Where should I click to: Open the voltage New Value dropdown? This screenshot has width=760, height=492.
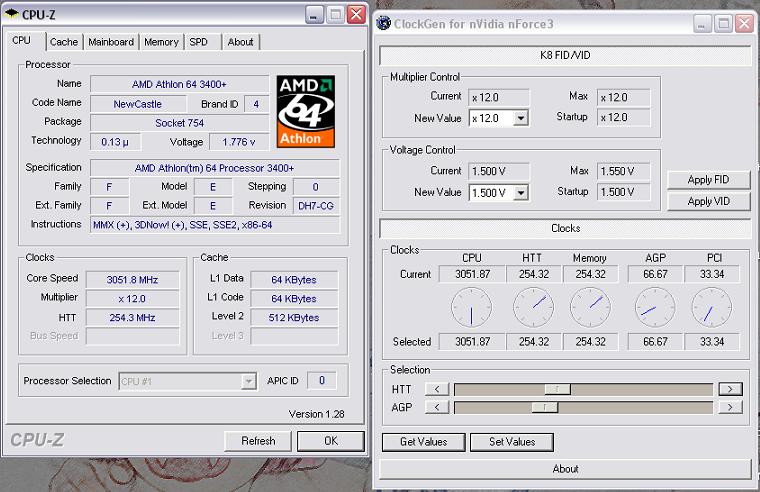(x=521, y=192)
